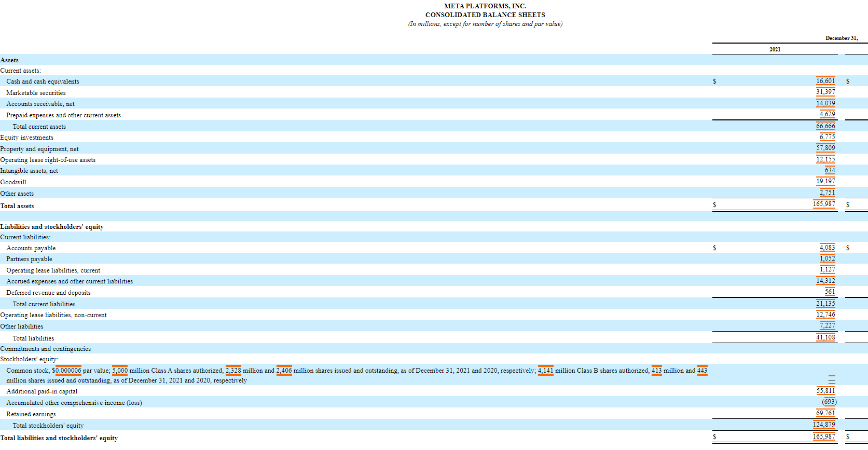
Task: Select the 5,000 million Class A authorized figure
Action: pos(120,371)
